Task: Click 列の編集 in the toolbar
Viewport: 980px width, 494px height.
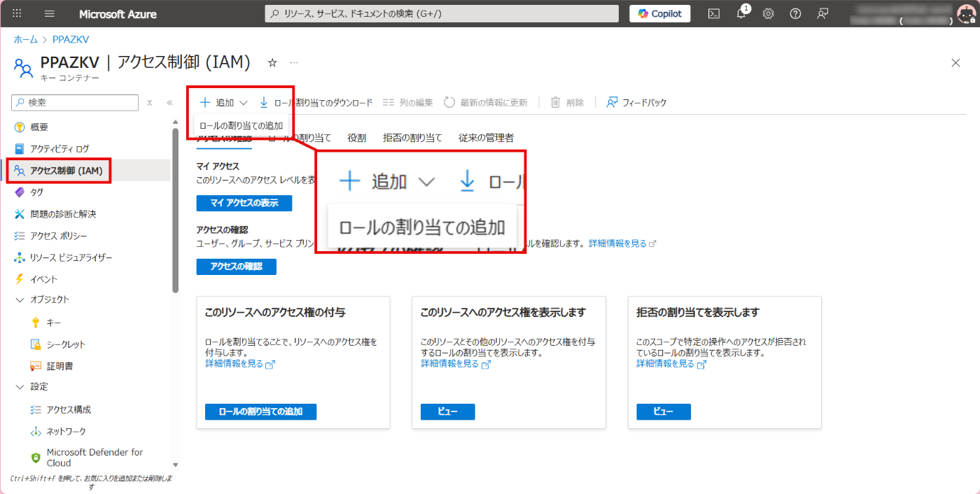Action: click(408, 102)
